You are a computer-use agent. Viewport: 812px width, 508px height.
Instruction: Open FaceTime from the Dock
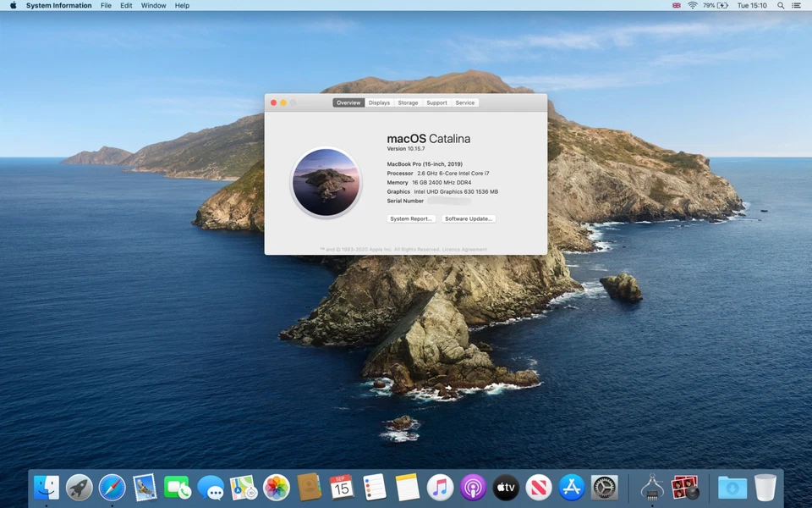click(177, 488)
